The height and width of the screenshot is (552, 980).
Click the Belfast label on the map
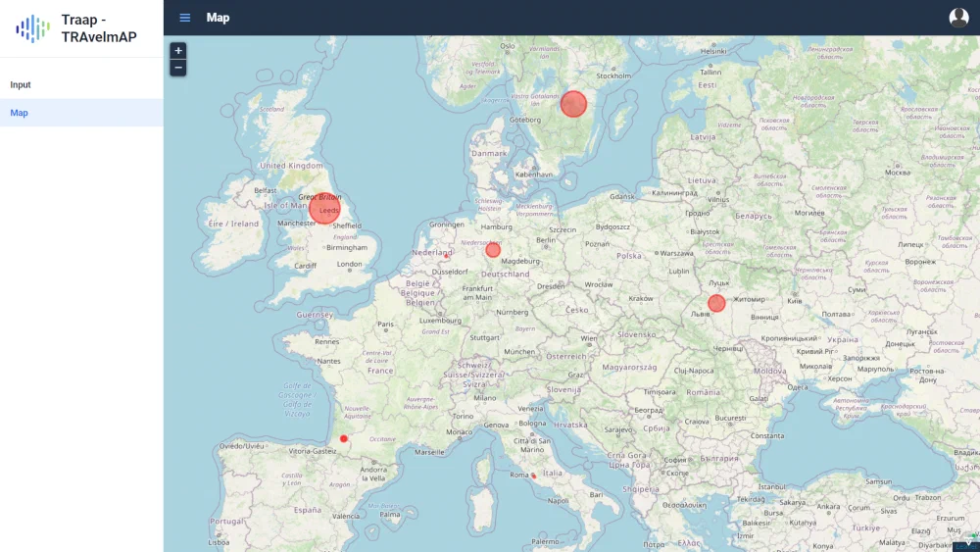[265, 190]
